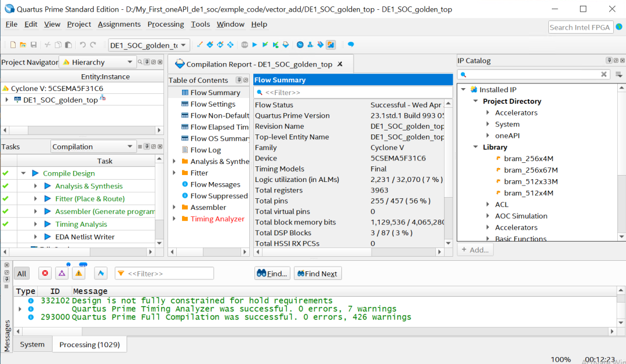Toggle the All messages filter button
Screen dimensions: 626x364
tap(22, 274)
